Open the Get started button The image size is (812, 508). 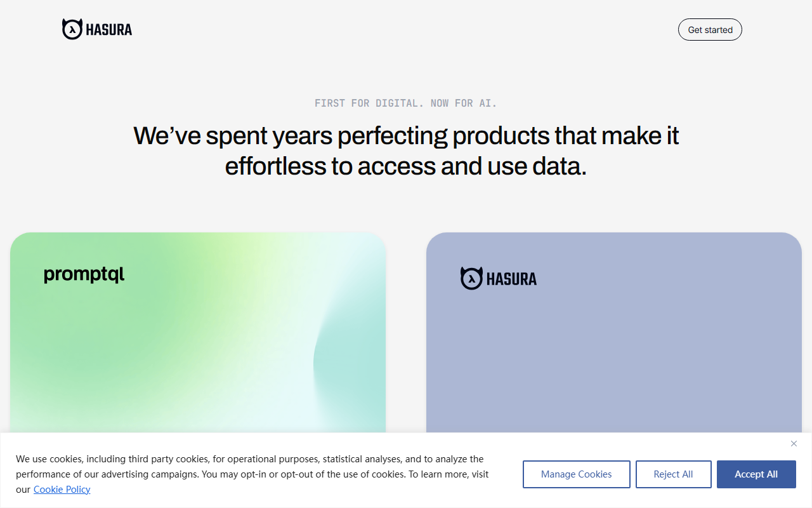point(710,30)
